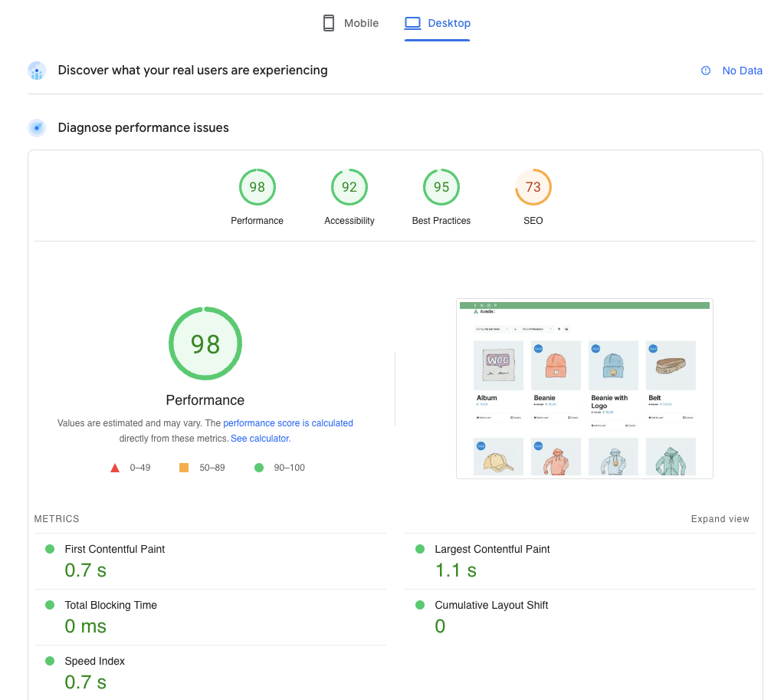Click the desktop monitor icon
This screenshot has width=784, height=700.
coord(412,23)
